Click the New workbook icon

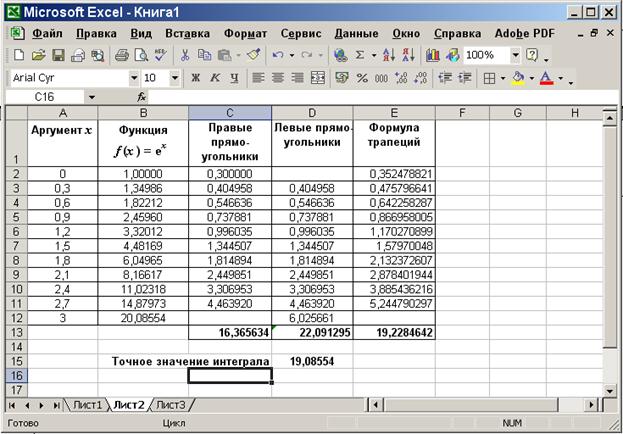click(18, 55)
